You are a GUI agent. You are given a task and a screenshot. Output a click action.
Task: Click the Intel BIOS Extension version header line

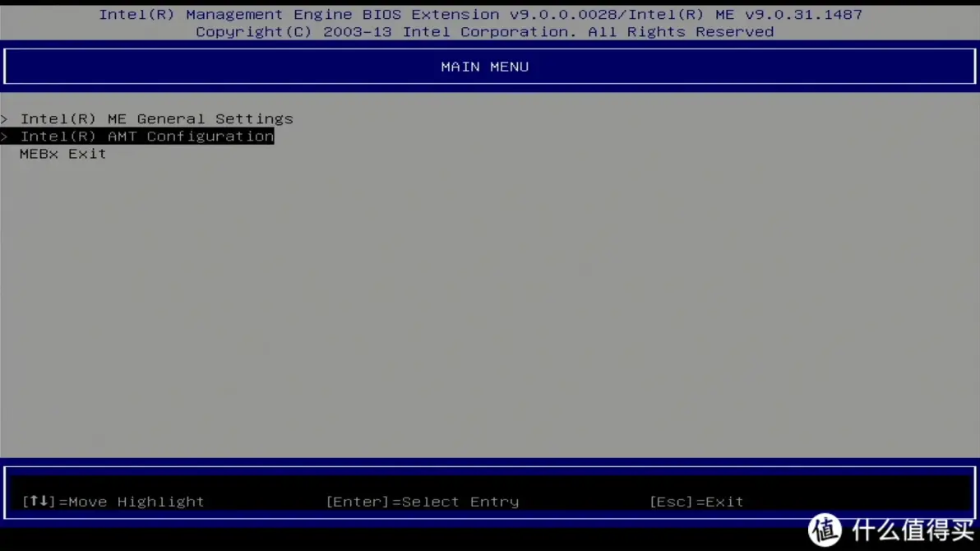click(x=480, y=14)
